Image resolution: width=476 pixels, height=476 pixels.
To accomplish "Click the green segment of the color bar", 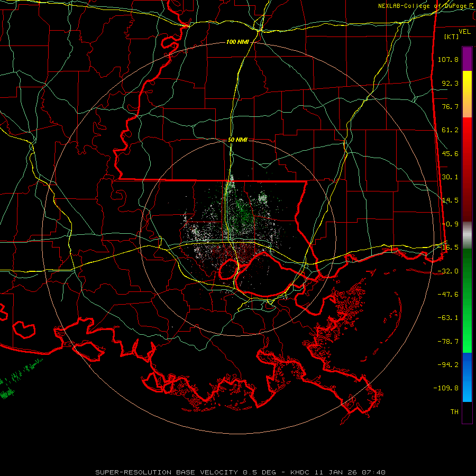I will [x=467, y=300].
